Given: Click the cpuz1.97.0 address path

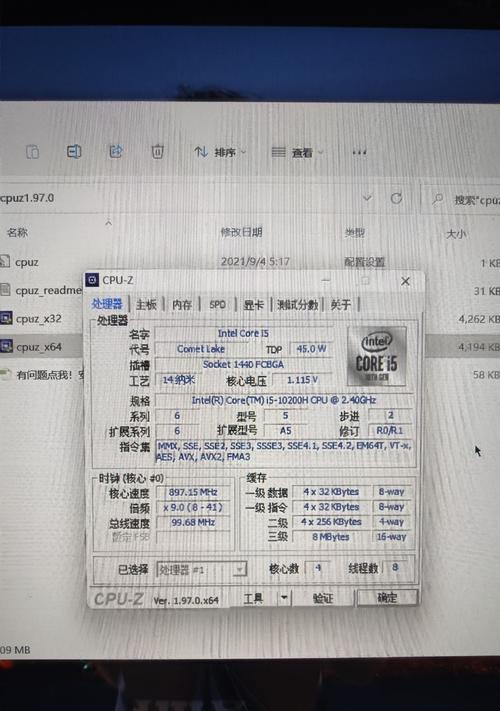Looking at the screenshot, I should [27, 198].
